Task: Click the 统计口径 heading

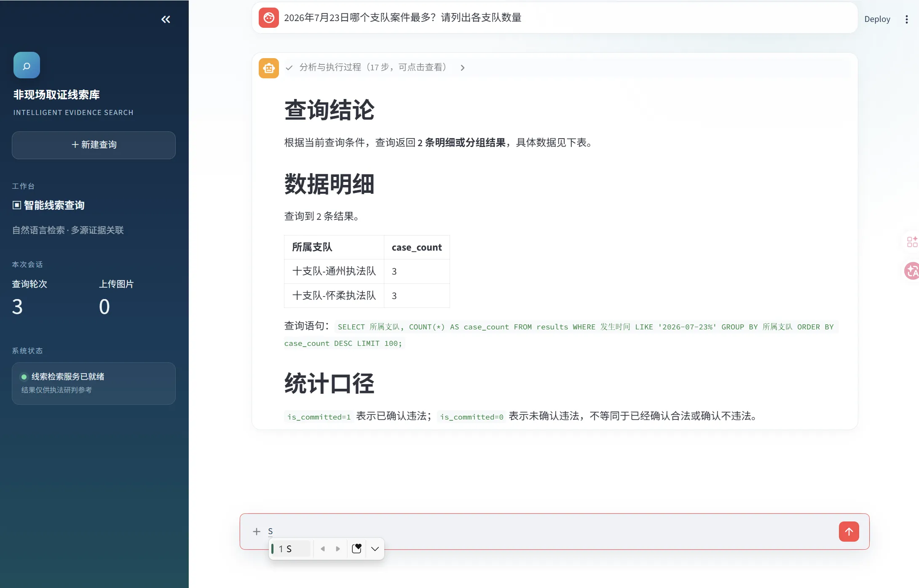Action: point(329,384)
